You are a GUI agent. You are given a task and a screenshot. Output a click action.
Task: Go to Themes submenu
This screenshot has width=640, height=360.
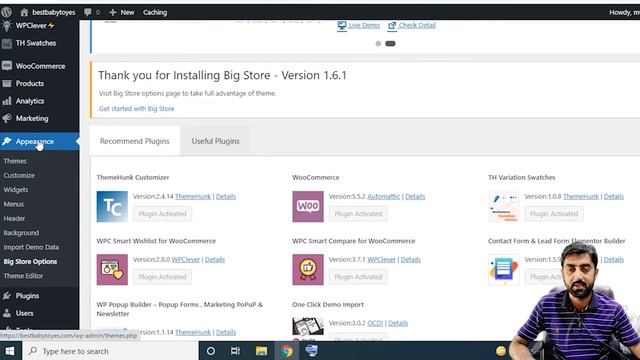[x=15, y=161]
